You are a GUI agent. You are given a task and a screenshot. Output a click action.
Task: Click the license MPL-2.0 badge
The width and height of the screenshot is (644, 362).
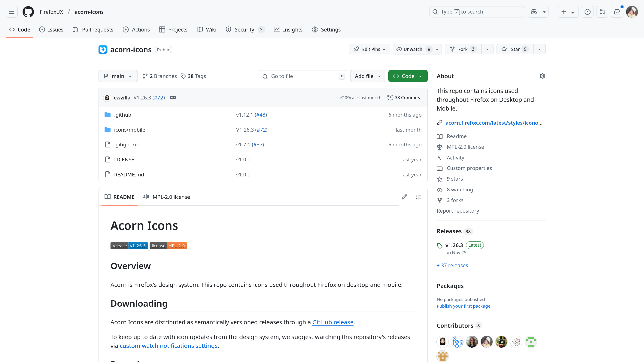pos(168,246)
